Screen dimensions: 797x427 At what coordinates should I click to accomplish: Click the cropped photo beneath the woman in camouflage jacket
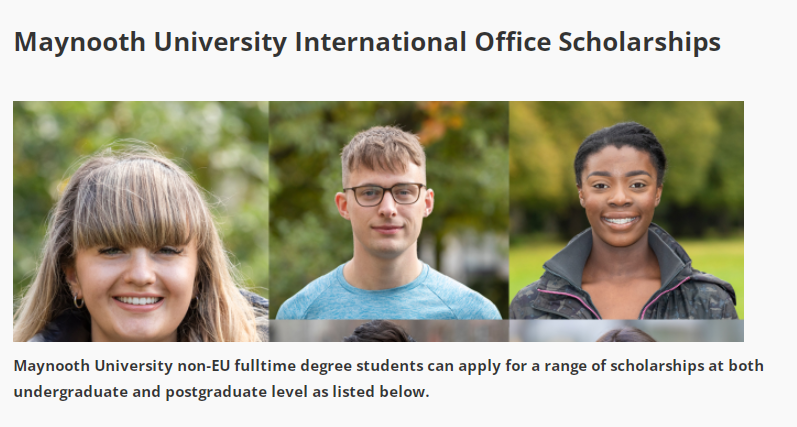click(626, 331)
